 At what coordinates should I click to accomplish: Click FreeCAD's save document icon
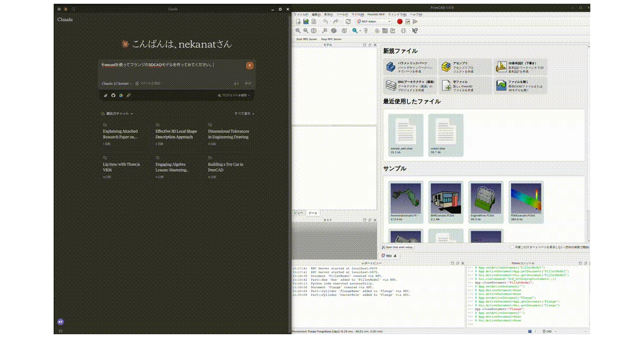click(313, 21)
